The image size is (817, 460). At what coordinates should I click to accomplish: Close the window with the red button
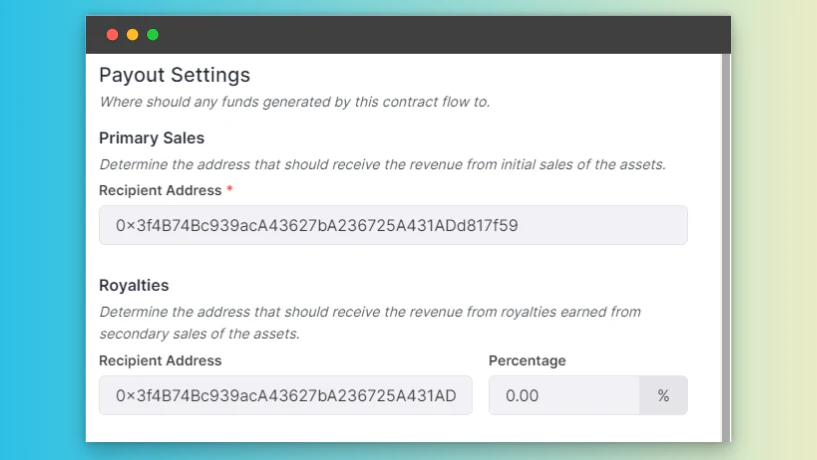(112, 35)
